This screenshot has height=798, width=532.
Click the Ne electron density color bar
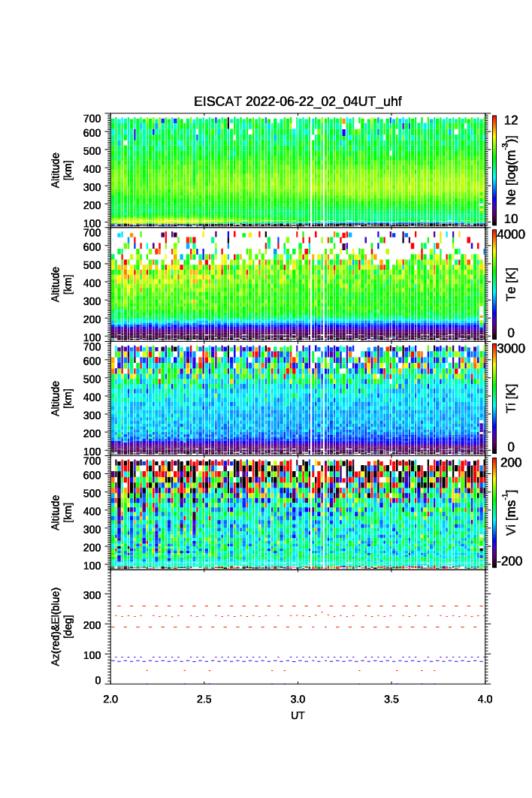click(493, 169)
